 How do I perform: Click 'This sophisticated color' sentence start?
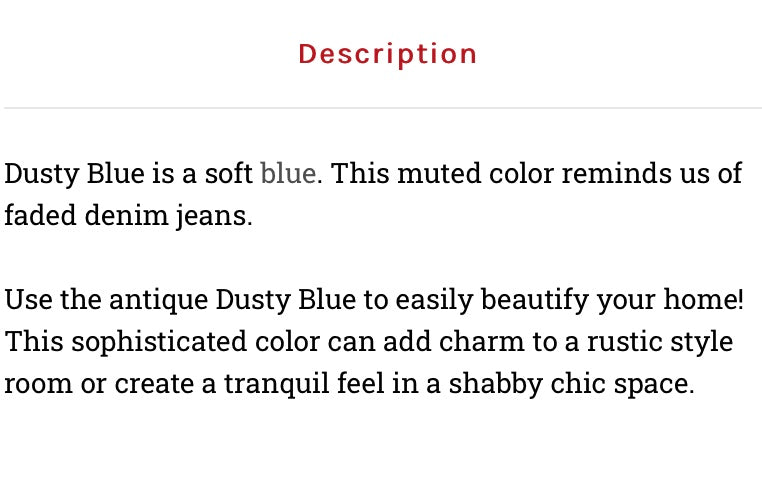(x=162, y=341)
